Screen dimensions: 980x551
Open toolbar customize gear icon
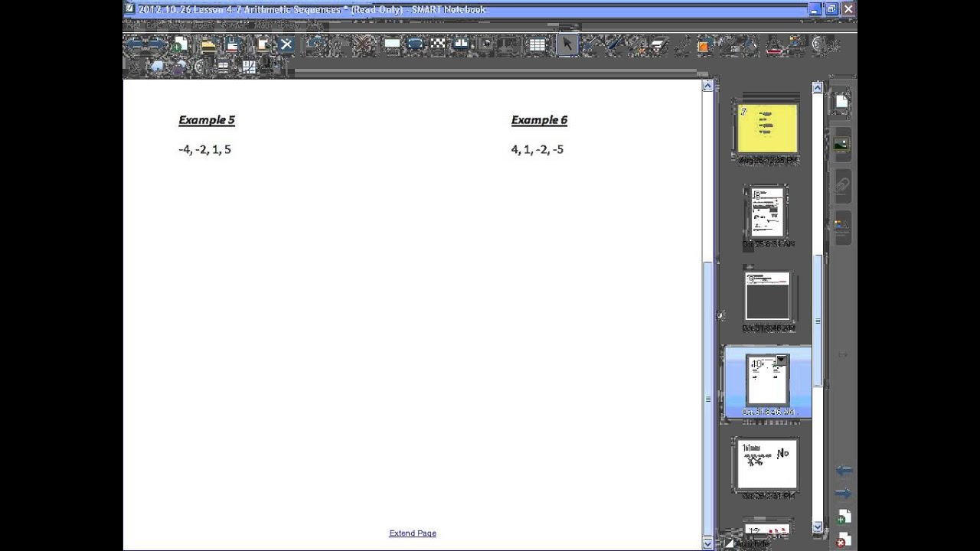click(x=820, y=44)
